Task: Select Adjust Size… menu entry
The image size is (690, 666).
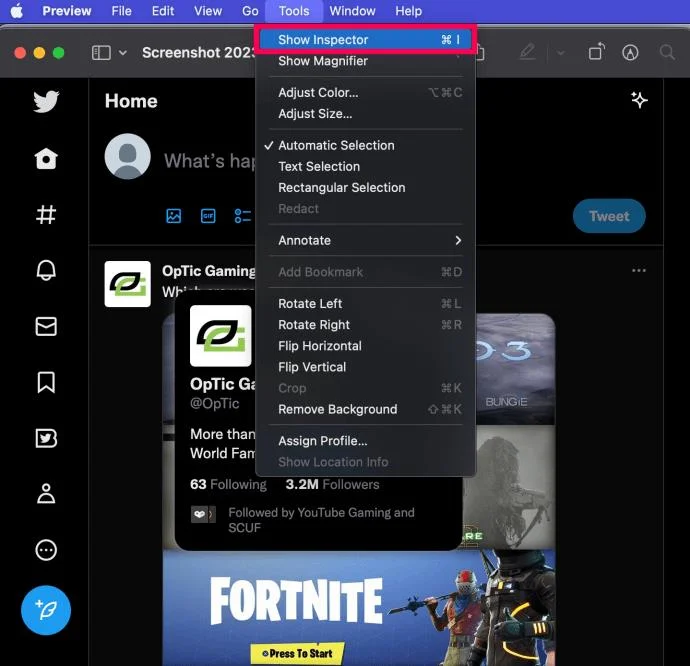Action: pyautogui.click(x=365, y=114)
